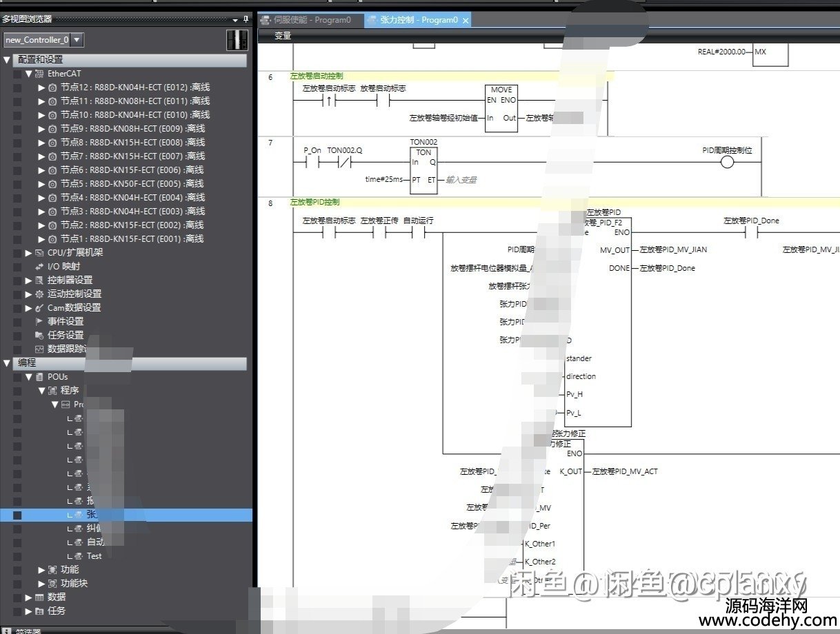Click the Test section icon
The image size is (840, 634).
pos(79,556)
